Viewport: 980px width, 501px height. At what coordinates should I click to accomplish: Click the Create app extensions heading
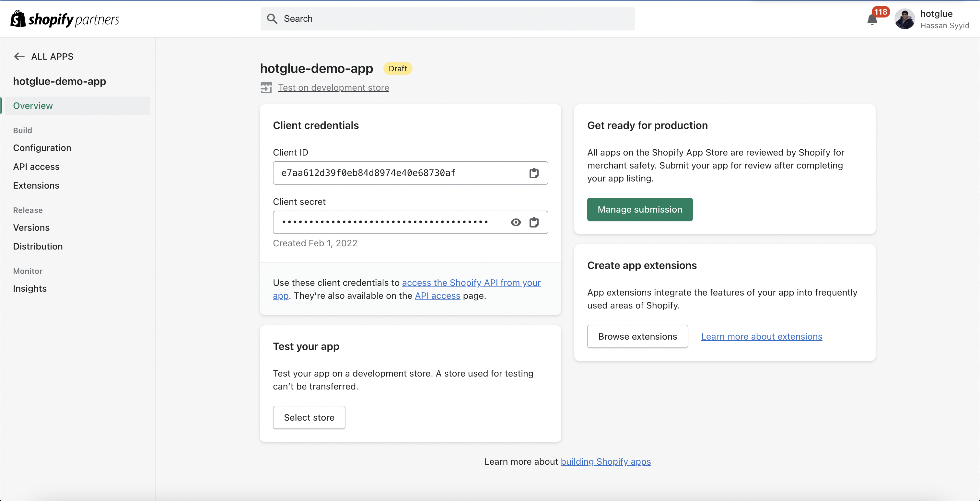642,265
